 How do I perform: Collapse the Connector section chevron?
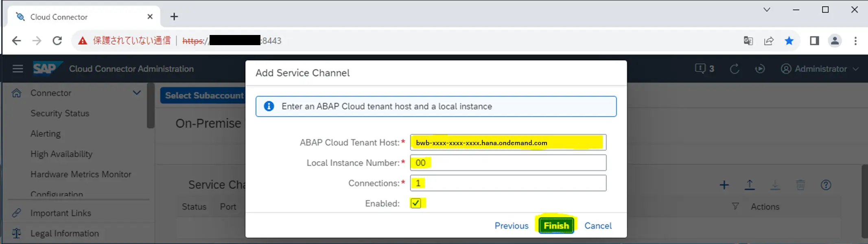(x=137, y=93)
